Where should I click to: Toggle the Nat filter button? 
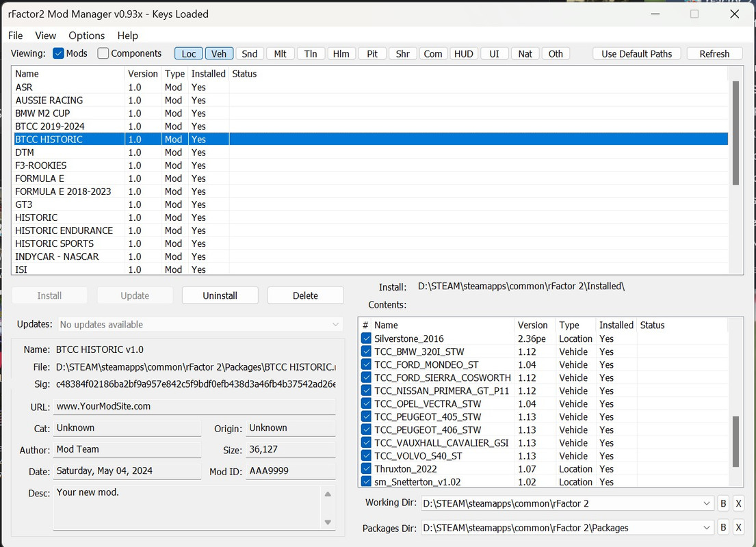pos(525,53)
